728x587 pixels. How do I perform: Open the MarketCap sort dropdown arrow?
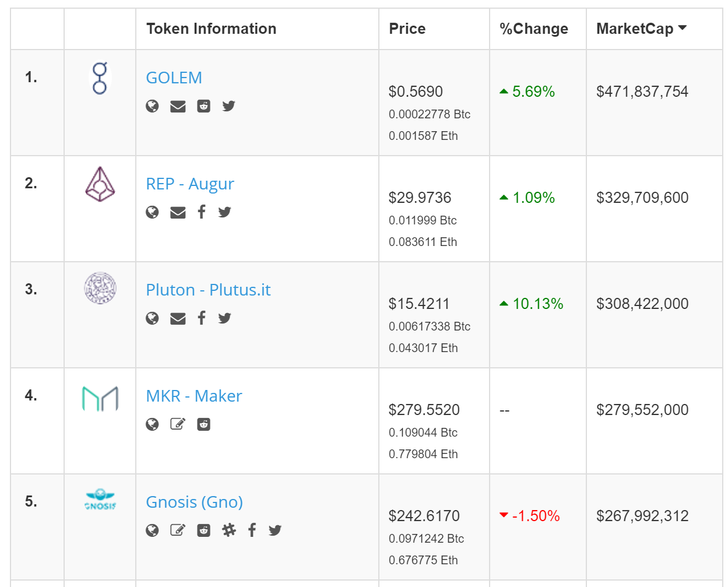[683, 26]
